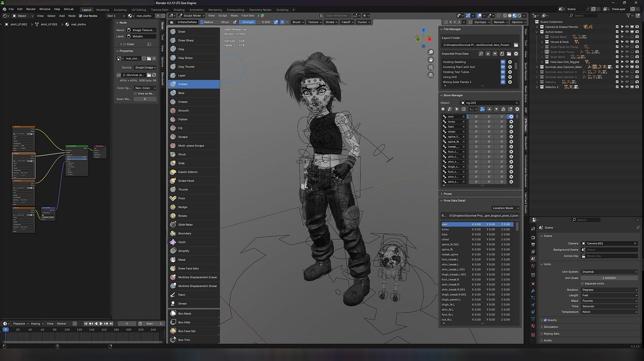Image resolution: width=644 pixels, height=361 pixels.
Task: Disable the Gravity checkbox
Action: click(545, 320)
